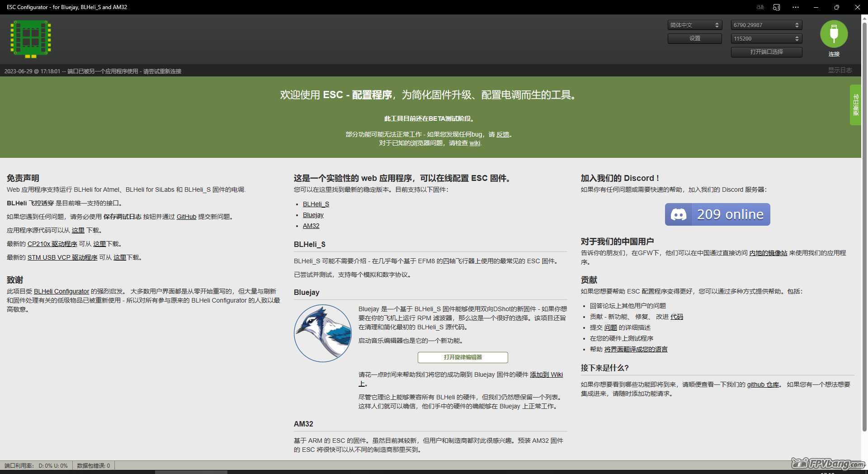Click the ESC Configurator chip logo
This screenshot has height=474, width=868.
[31, 39]
